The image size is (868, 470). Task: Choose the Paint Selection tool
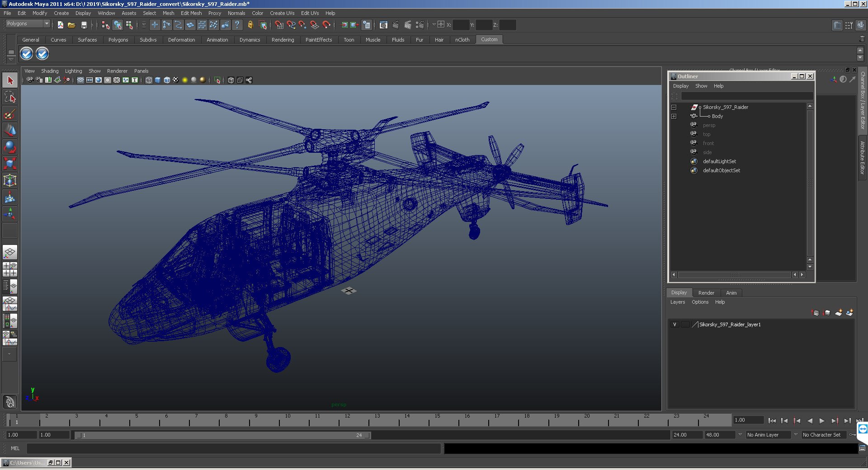tap(10, 113)
